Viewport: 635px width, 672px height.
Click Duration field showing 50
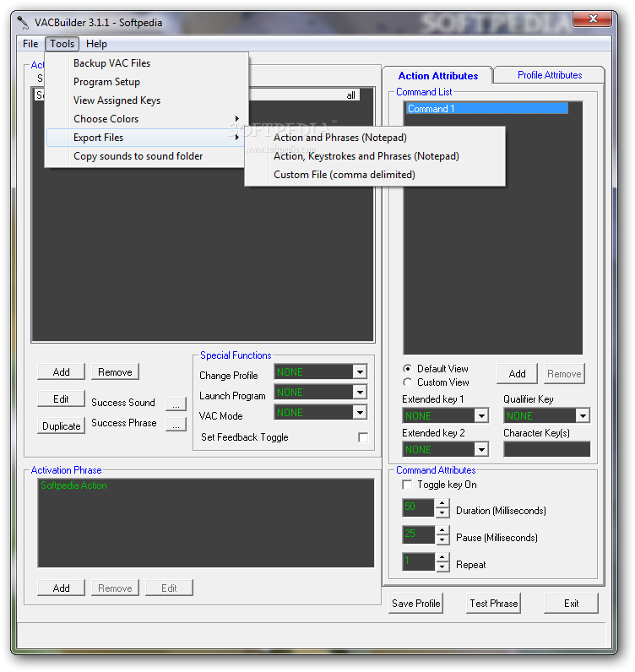tap(419, 508)
